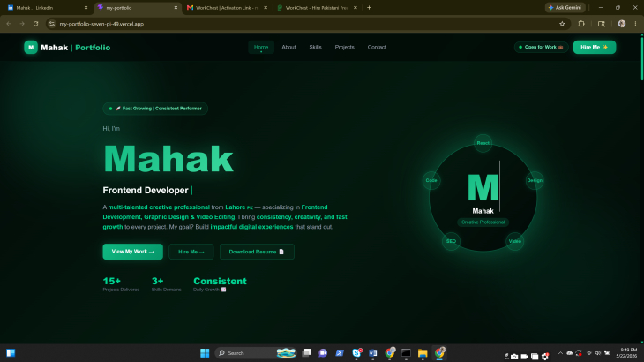Select the Code orbit skill bubble
Screen dimensions: 644x362
(431, 180)
